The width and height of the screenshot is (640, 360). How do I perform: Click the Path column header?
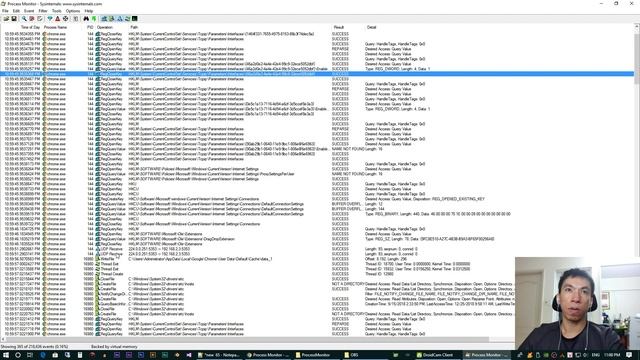coord(134,27)
